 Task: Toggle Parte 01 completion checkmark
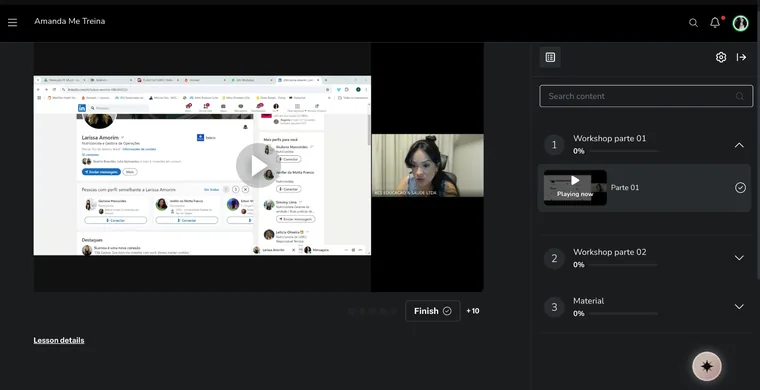(740, 187)
